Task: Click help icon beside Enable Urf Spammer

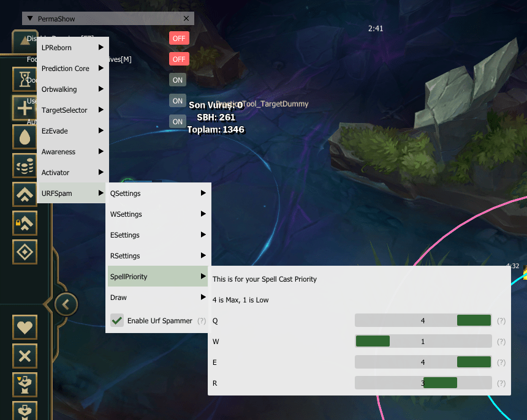Action: click(202, 321)
